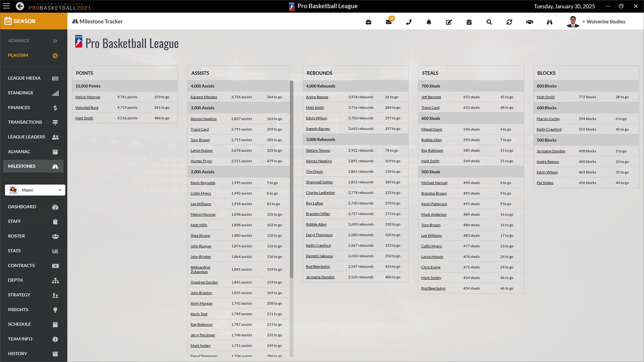The image size is (644, 362).
Task: Open trades via the handshake icon
Action: pyautogui.click(x=529, y=22)
